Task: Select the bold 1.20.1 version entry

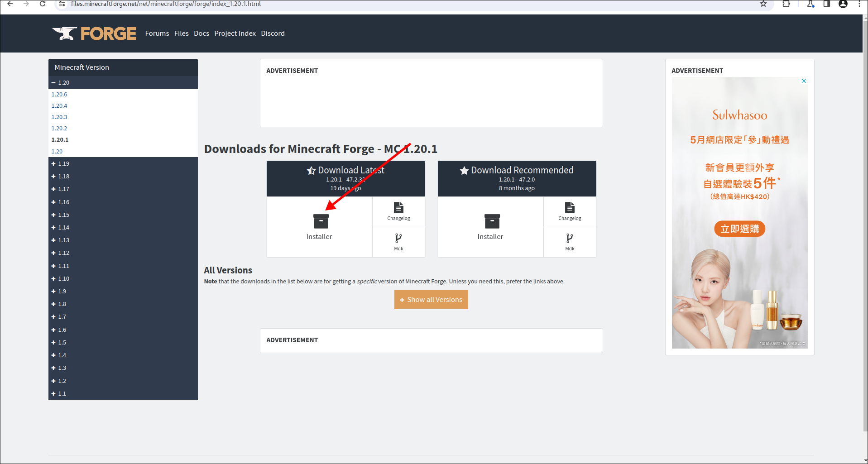Action: click(x=60, y=139)
